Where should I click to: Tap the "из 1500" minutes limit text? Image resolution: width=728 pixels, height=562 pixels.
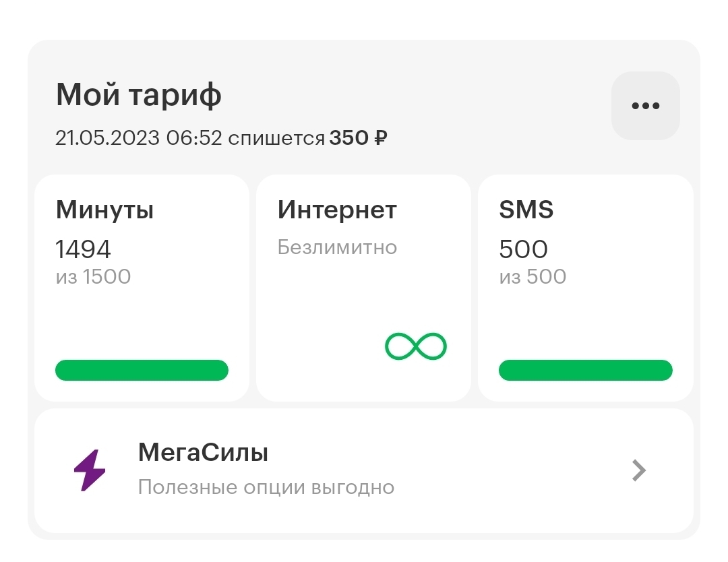[93, 276]
